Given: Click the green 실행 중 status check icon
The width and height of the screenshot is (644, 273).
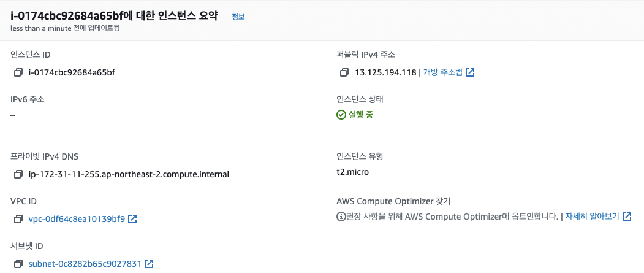Looking at the screenshot, I should point(341,115).
